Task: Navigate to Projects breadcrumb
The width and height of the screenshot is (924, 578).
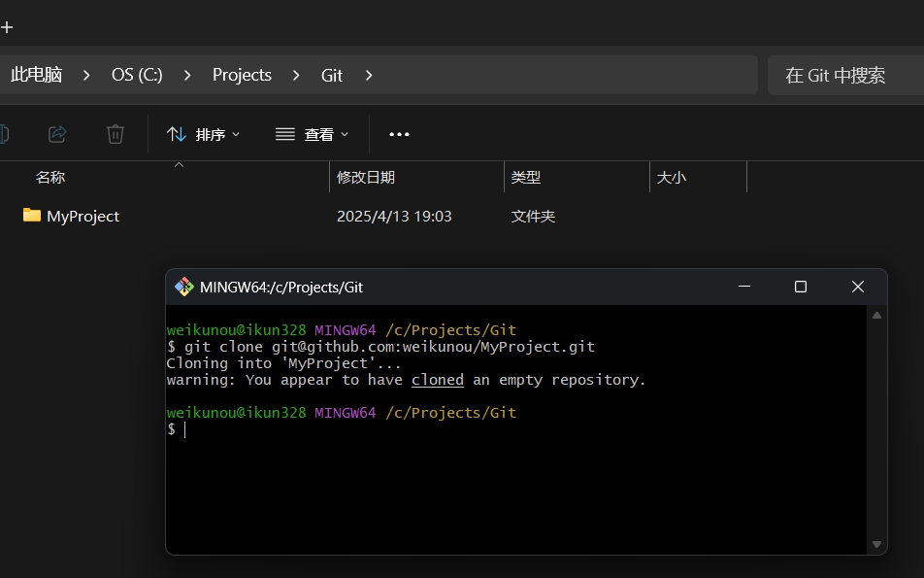Action: [x=243, y=75]
